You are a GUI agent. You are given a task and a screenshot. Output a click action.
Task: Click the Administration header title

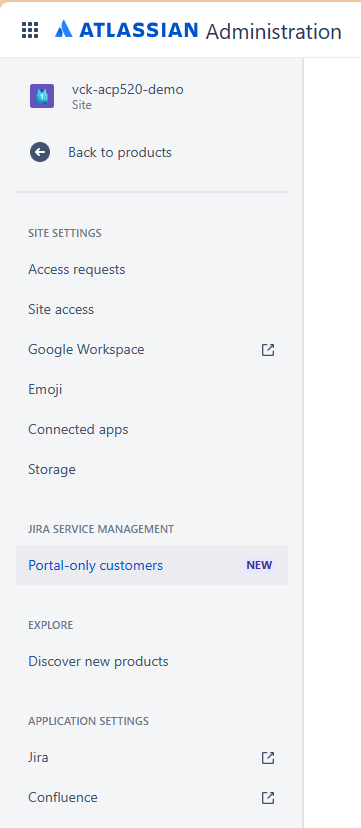click(x=273, y=32)
